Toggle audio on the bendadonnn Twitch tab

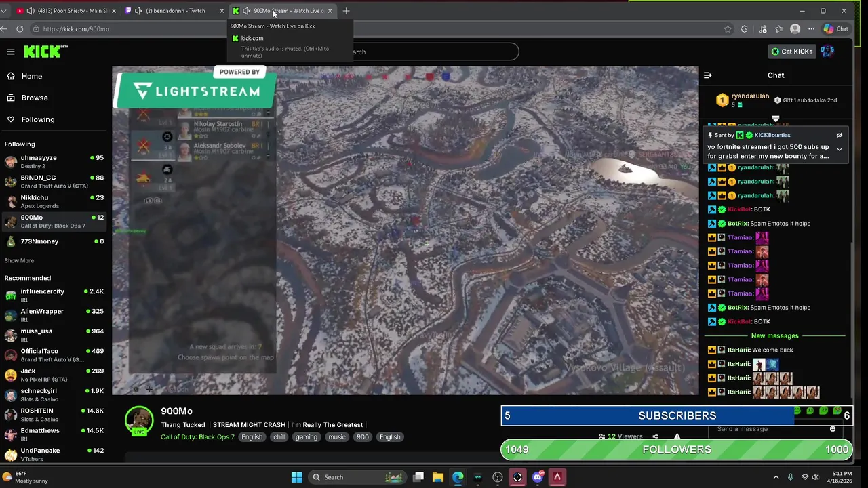tap(138, 11)
